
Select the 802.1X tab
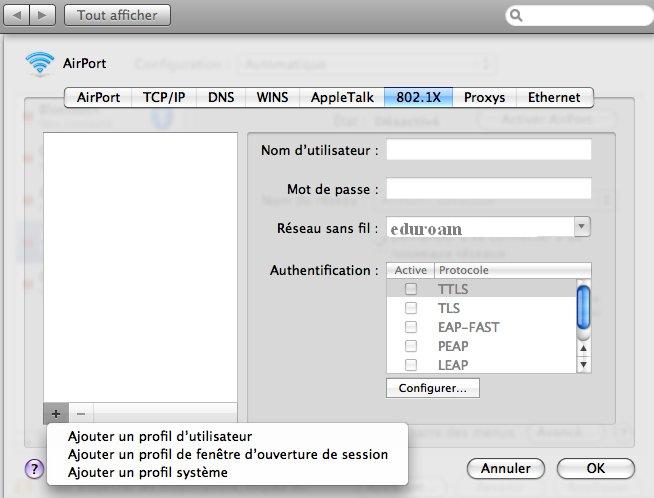click(x=418, y=98)
